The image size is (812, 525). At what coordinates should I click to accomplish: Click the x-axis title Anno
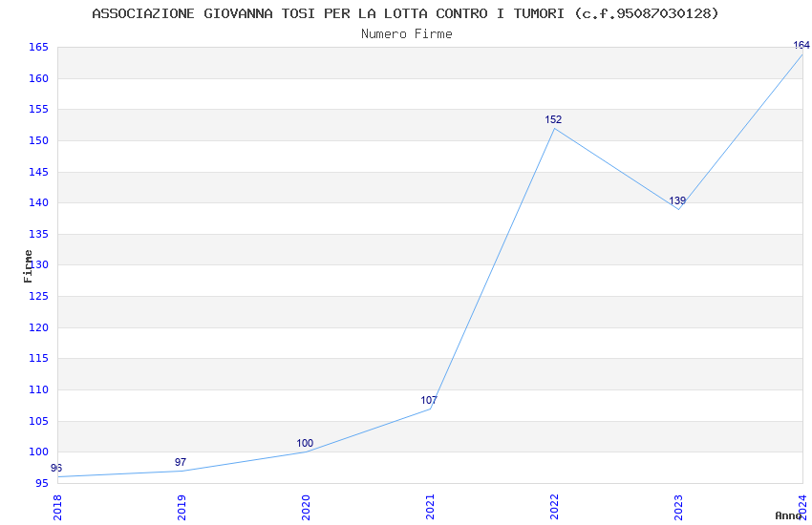[x=788, y=515]
